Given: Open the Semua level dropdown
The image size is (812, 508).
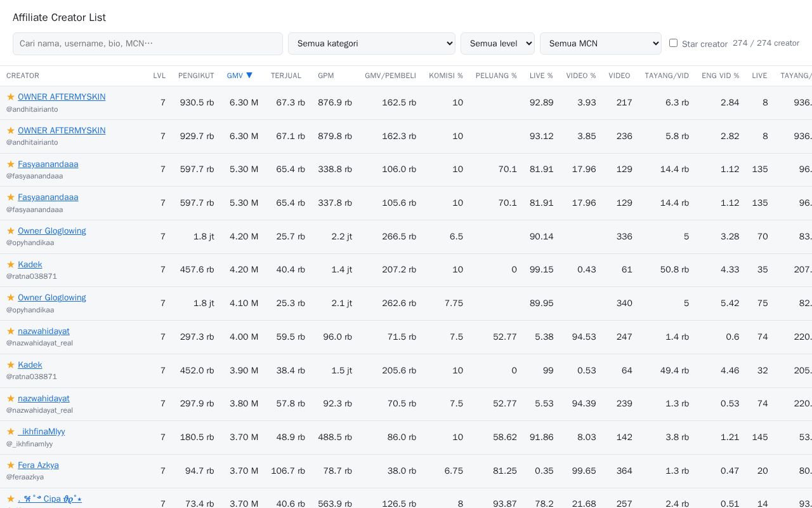Looking at the screenshot, I should [497, 44].
